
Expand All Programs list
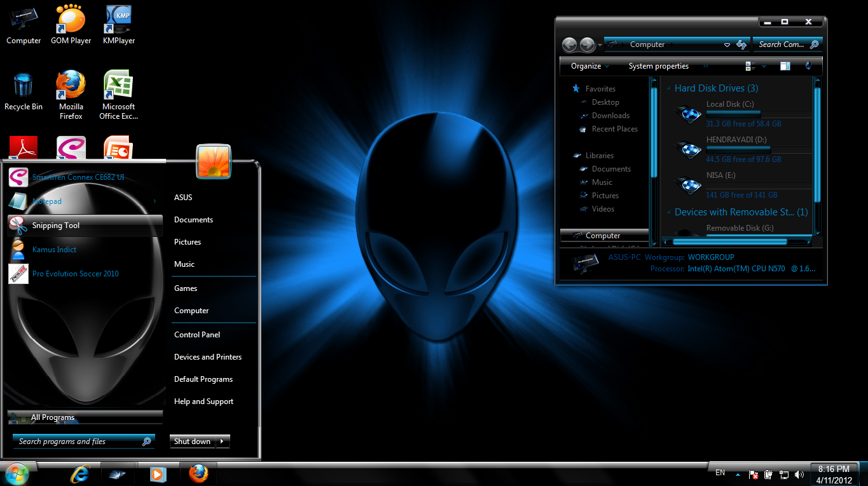85,417
